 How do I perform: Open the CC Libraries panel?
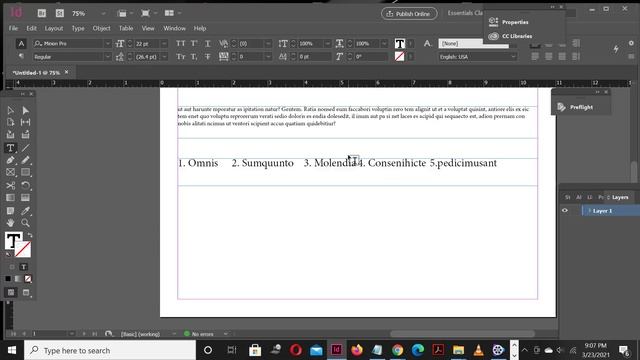click(511, 36)
